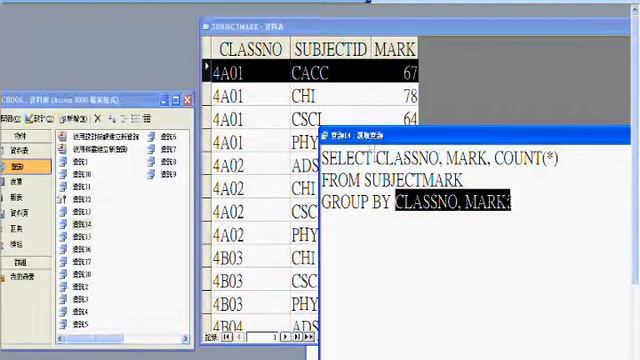Click the left arrow of database window horizontal scrollbar
640x360 pixels.
61,338
